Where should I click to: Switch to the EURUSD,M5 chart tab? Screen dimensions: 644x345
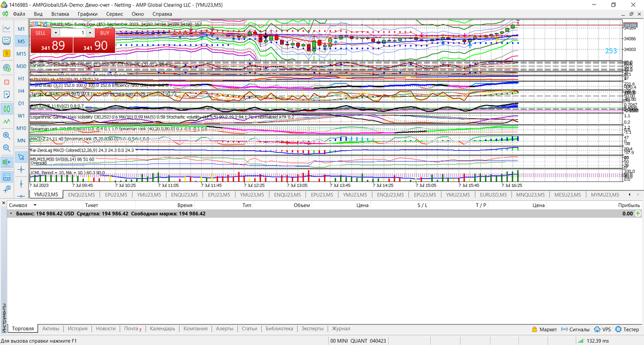pos(494,195)
